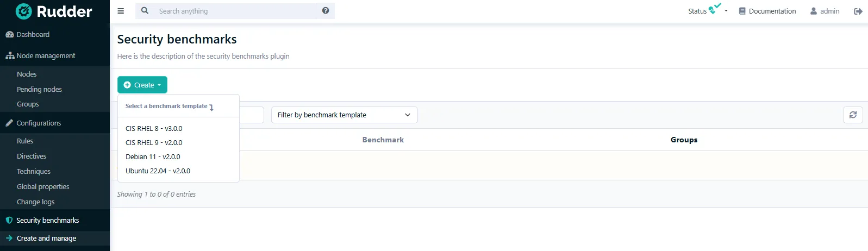Expand the Status dropdown caret
The image size is (868, 251).
click(x=726, y=11)
